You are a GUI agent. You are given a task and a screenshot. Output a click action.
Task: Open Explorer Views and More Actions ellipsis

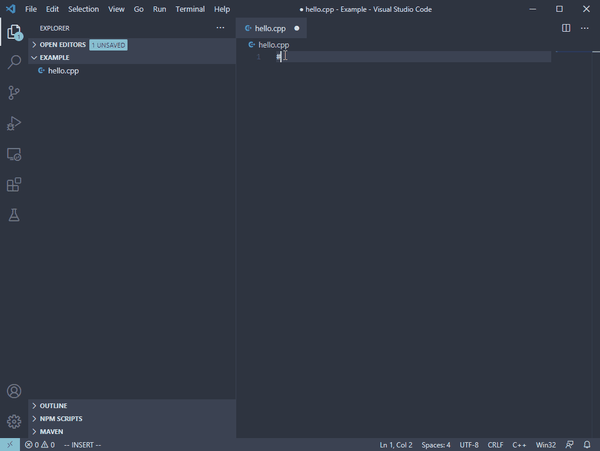pos(220,28)
